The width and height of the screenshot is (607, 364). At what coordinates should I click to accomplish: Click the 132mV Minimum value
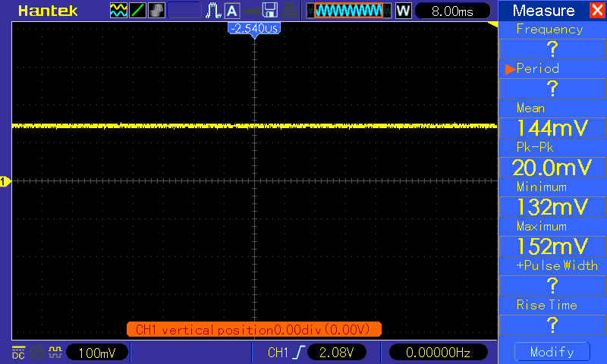552,207
